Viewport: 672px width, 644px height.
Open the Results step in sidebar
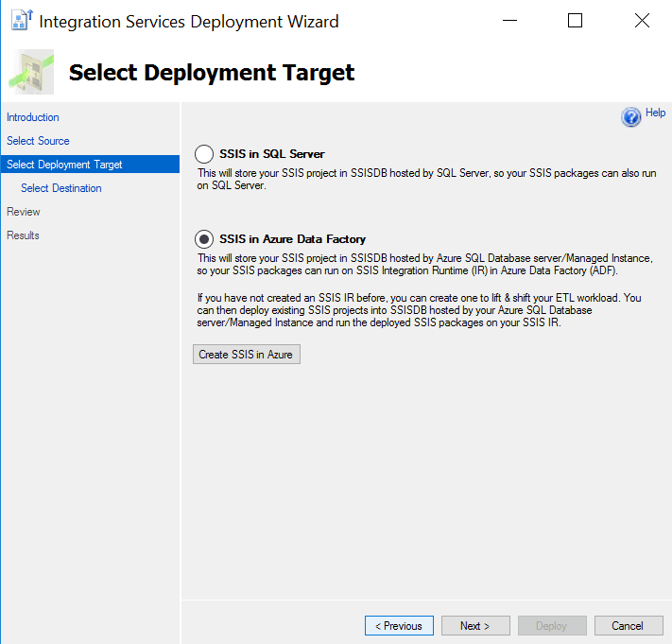[24, 235]
